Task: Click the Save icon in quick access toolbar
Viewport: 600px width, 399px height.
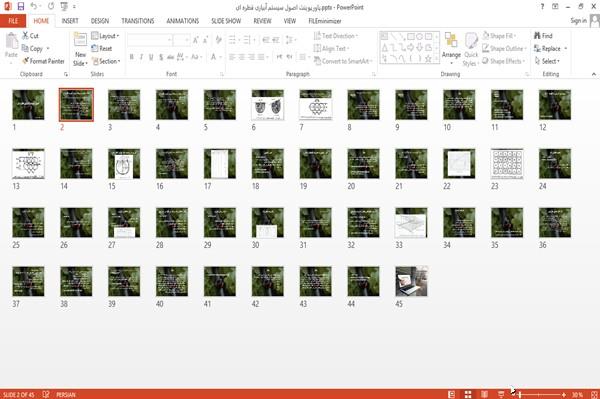Action: click(21, 7)
